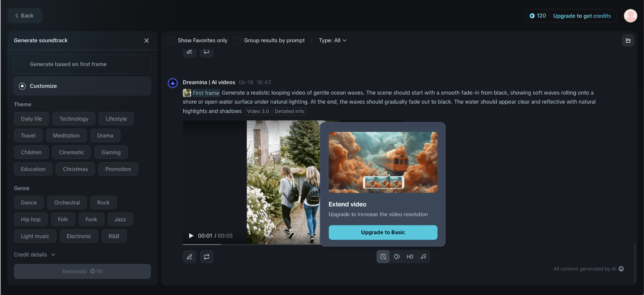Open Detailed info for the prompt
The image size is (644, 295).
pos(289,111)
